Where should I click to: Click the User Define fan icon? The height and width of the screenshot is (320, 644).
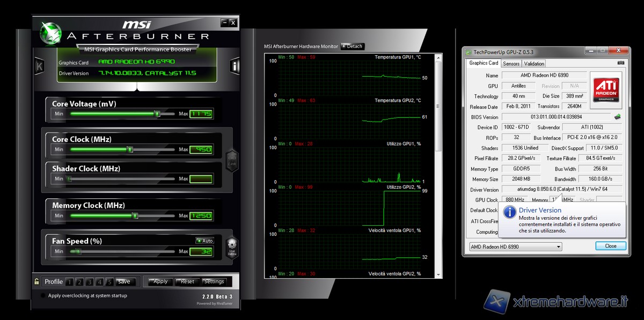click(232, 247)
